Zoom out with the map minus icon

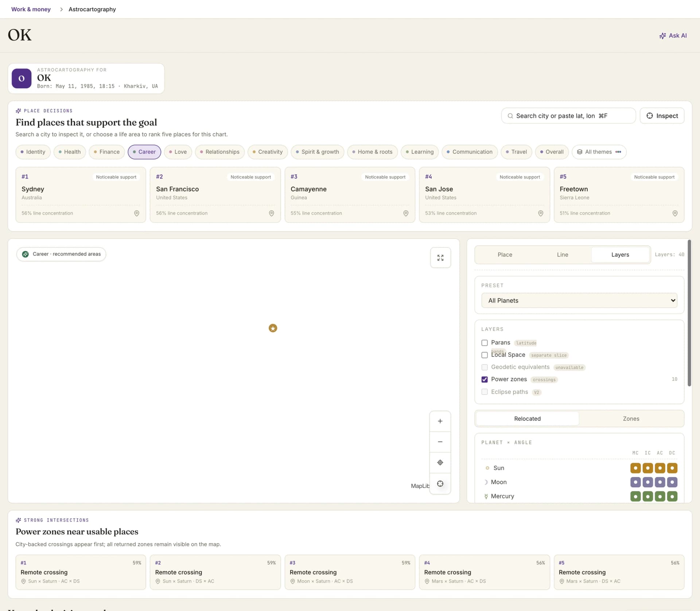click(440, 442)
